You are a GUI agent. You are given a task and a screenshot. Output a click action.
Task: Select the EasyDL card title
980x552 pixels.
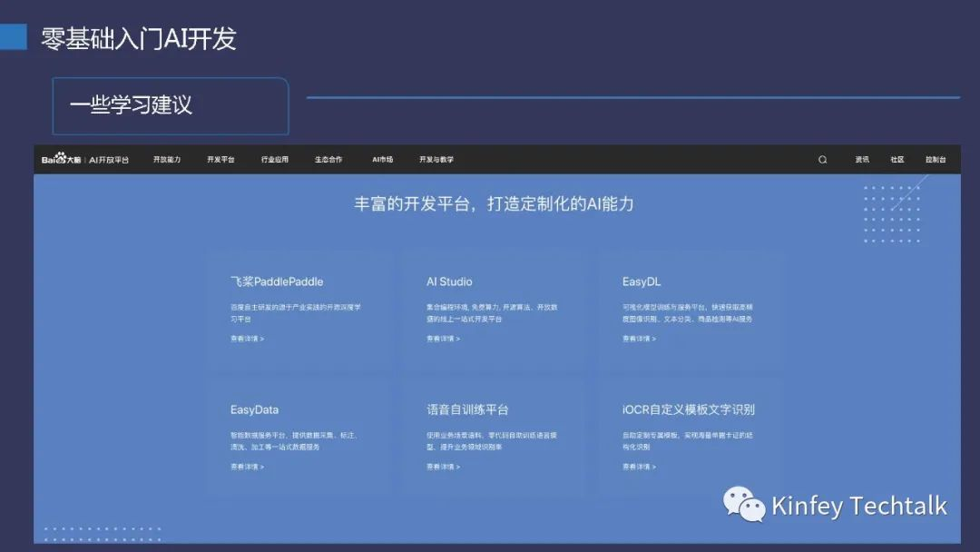[x=642, y=282]
